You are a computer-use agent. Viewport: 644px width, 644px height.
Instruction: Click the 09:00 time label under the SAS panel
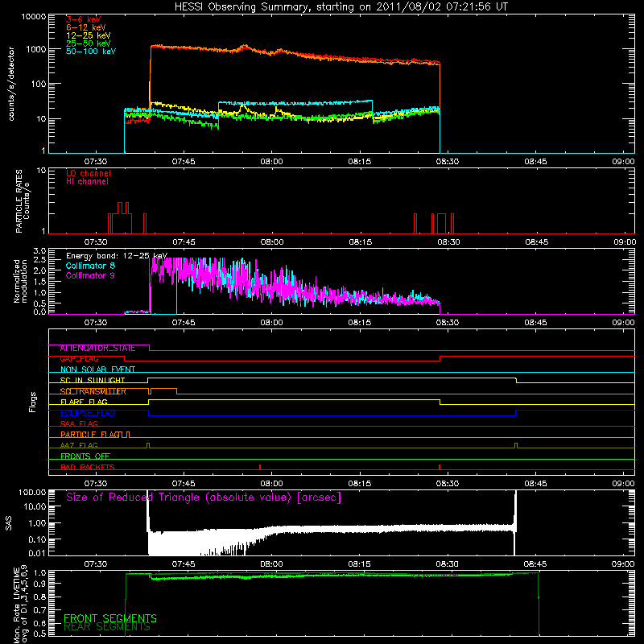tap(622, 564)
